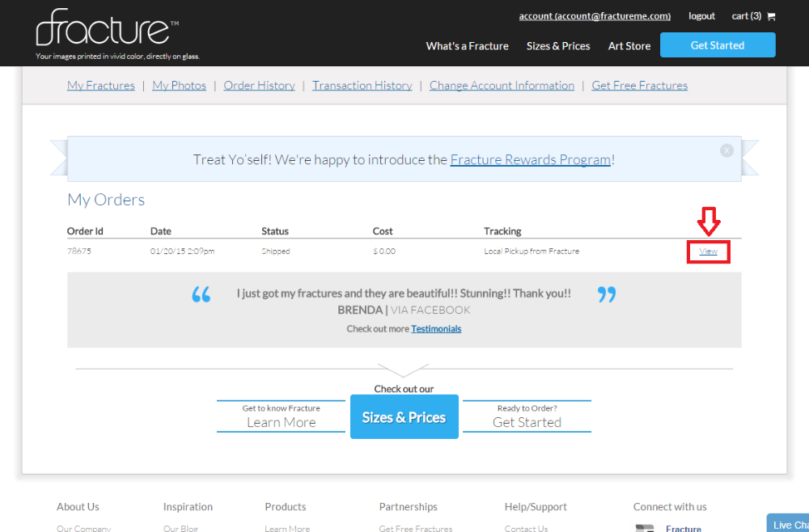The width and height of the screenshot is (809, 532).
Task: Click the $0.00 cost cell
Action: coord(384,251)
